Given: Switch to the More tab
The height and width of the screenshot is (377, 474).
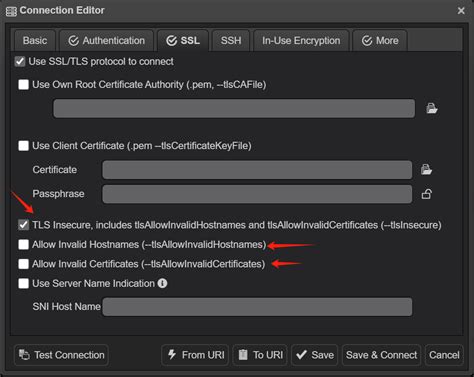Looking at the screenshot, I should coord(380,41).
